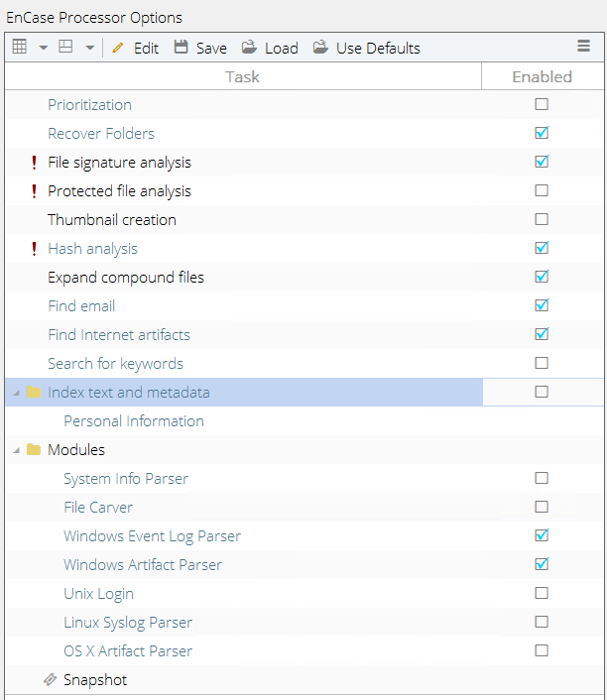Select the Modules tree item
The height and width of the screenshot is (700, 607).
click(76, 449)
